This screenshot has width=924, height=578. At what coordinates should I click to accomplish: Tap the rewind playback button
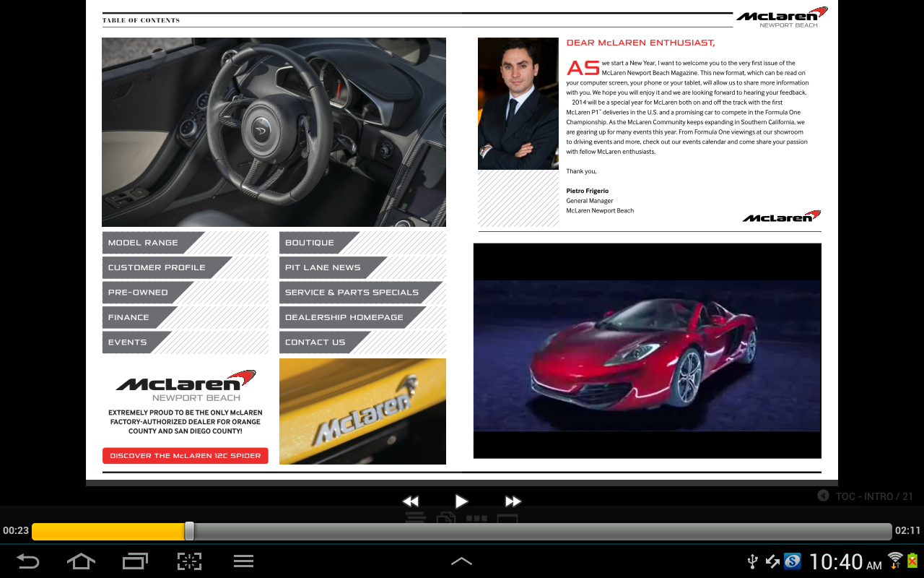pyautogui.click(x=410, y=501)
